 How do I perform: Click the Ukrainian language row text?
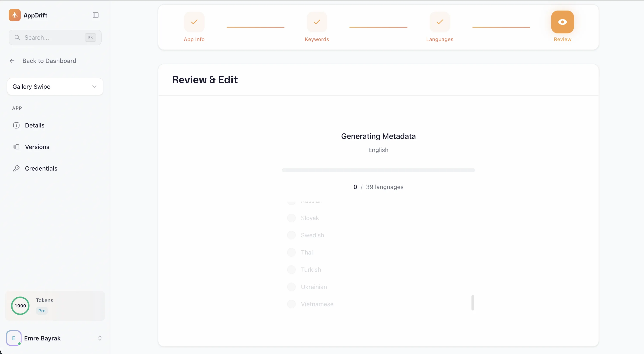point(314,287)
